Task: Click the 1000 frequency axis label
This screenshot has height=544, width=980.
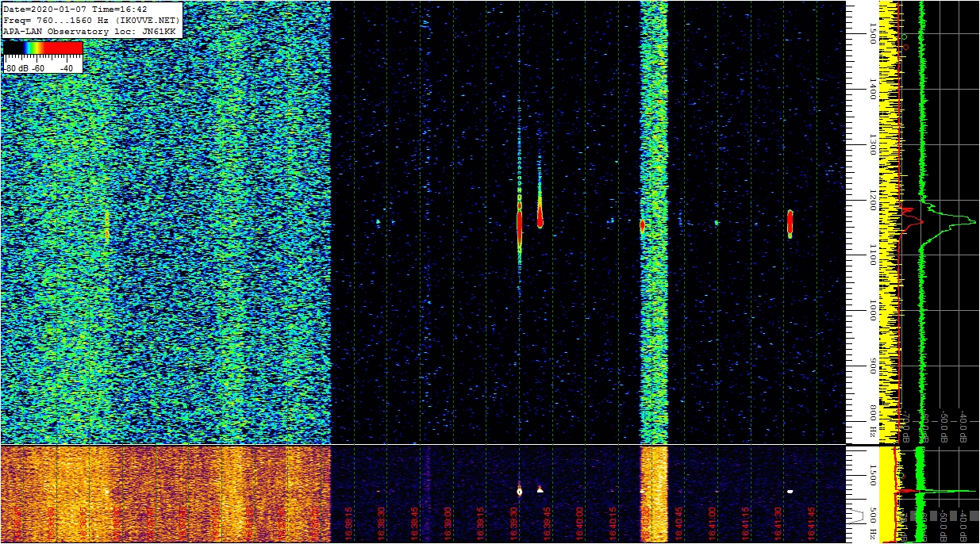Action: [872, 311]
